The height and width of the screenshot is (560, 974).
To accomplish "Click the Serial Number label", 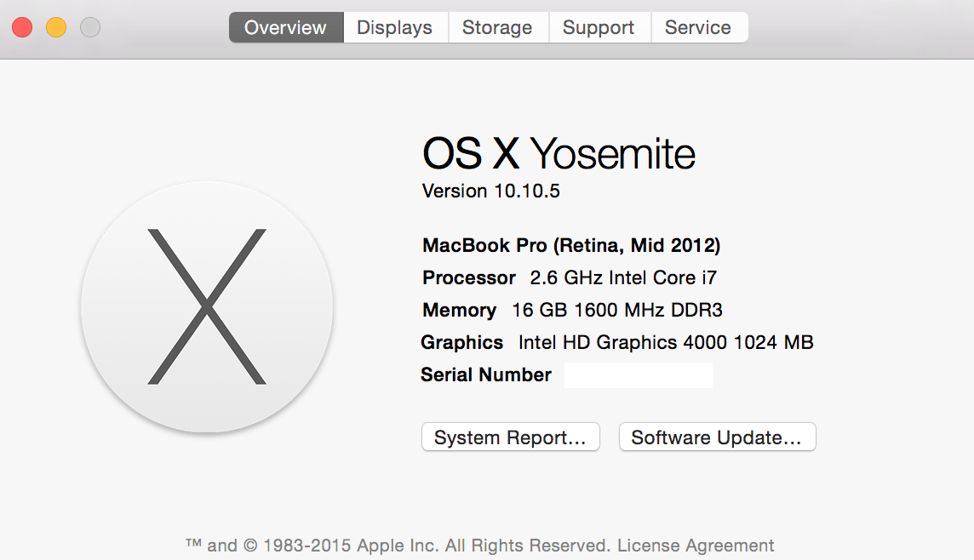I will click(x=486, y=374).
